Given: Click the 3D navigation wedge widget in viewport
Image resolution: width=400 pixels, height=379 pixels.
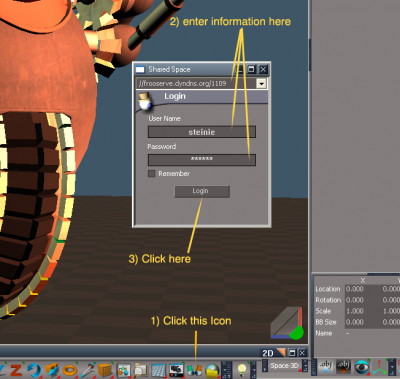Looking at the screenshot, I should click(x=287, y=323).
